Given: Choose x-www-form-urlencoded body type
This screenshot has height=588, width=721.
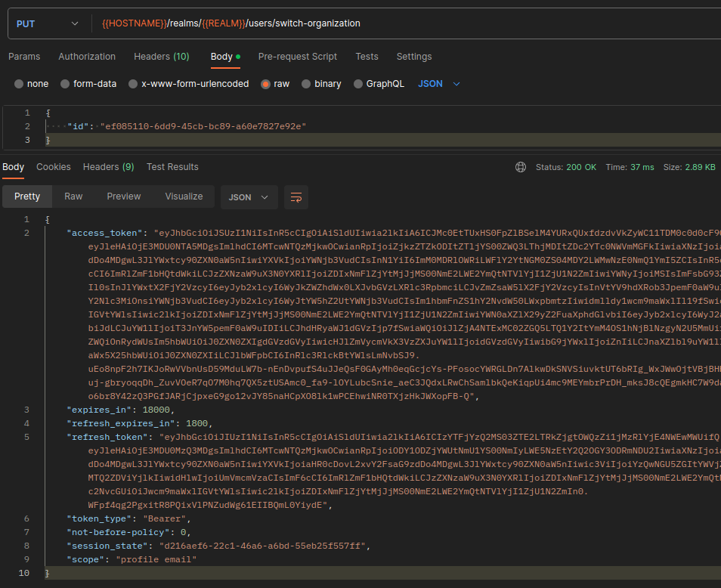Looking at the screenshot, I should [134, 84].
